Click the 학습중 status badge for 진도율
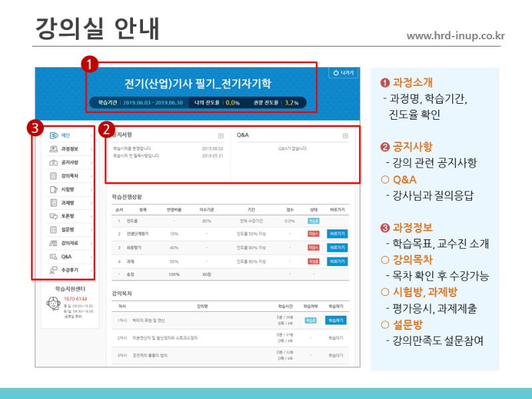 tap(313, 221)
